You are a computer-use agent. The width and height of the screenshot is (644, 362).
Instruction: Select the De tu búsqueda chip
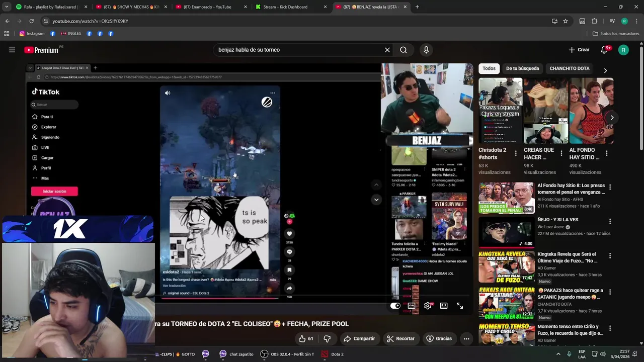[522, 68]
